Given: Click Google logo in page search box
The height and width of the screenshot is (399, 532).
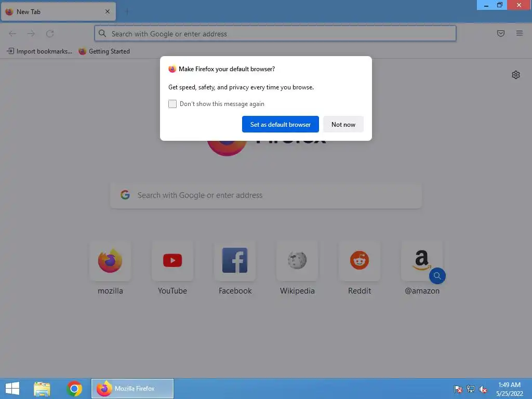Looking at the screenshot, I should pos(125,195).
